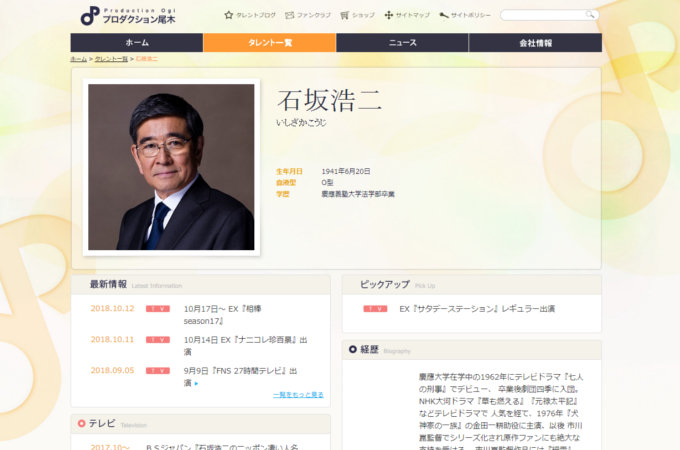Click the 生年月日 label
Screen dimensions: 680x450
(x=289, y=171)
